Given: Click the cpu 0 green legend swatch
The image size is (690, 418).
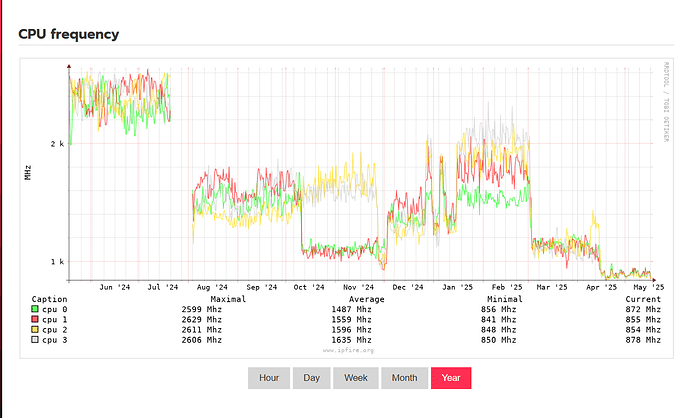Looking at the screenshot, I should pos(35,309).
